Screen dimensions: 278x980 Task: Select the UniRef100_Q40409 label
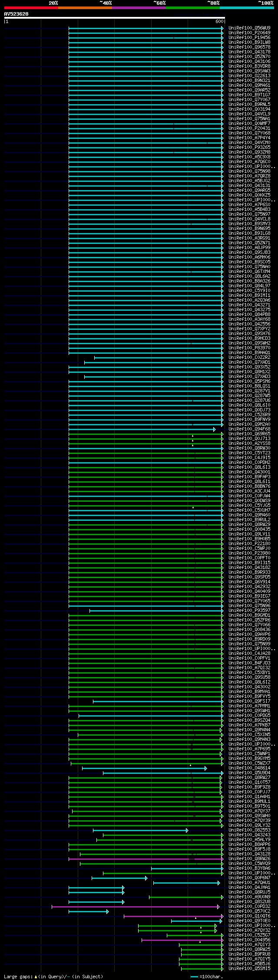pos(249,591)
